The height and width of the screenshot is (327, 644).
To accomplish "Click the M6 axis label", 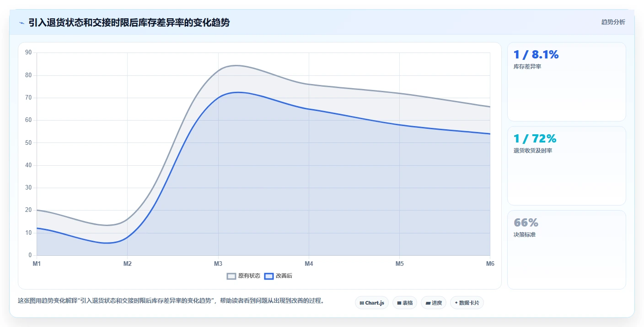I will 490,264.
